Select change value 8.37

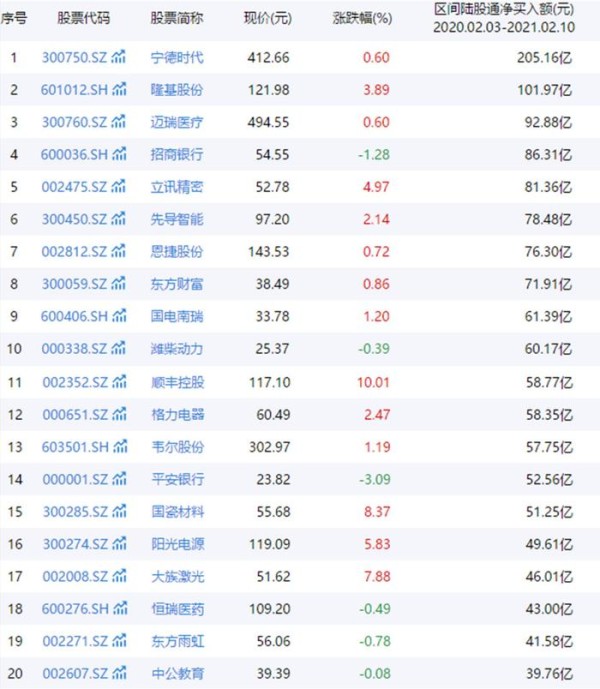(x=377, y=512)
